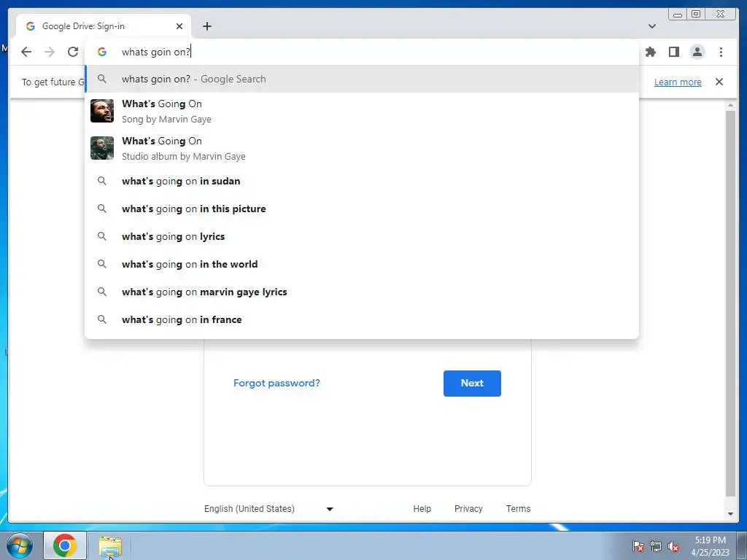Pick suggestion what's going on in france

[362, 319]
